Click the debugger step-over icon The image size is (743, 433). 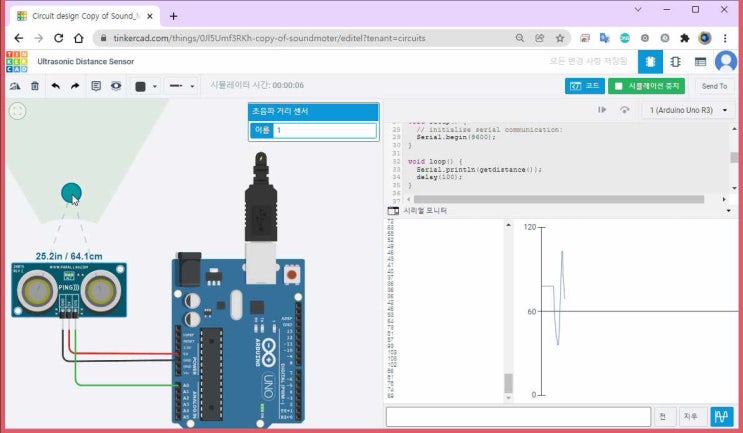coord(625,110)
